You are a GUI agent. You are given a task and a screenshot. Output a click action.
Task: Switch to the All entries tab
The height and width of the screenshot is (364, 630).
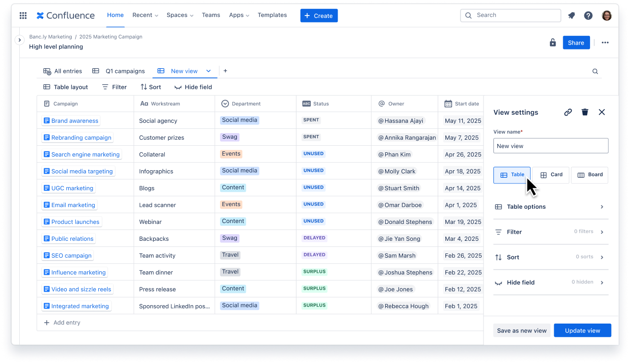[62, 71]
